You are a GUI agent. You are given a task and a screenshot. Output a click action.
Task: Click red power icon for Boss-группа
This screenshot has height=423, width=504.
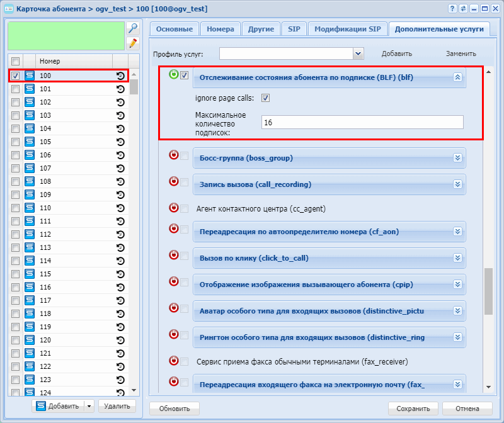pos(174,155)
